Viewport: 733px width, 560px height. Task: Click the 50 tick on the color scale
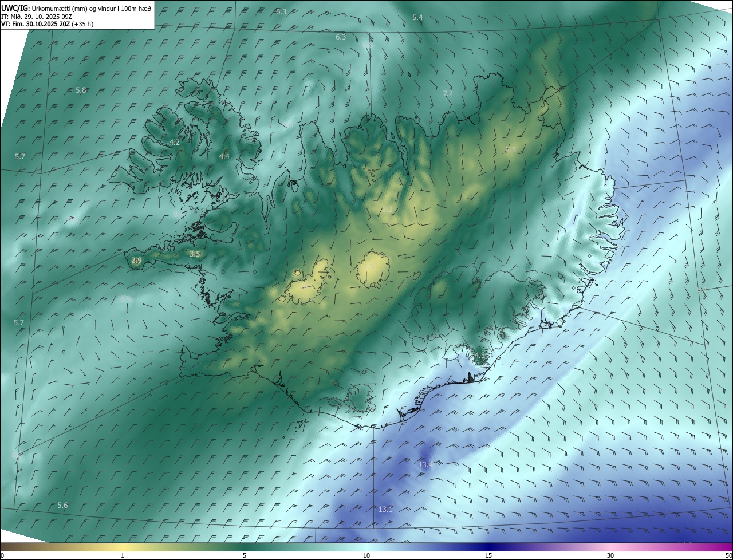(x=728, y=555)
